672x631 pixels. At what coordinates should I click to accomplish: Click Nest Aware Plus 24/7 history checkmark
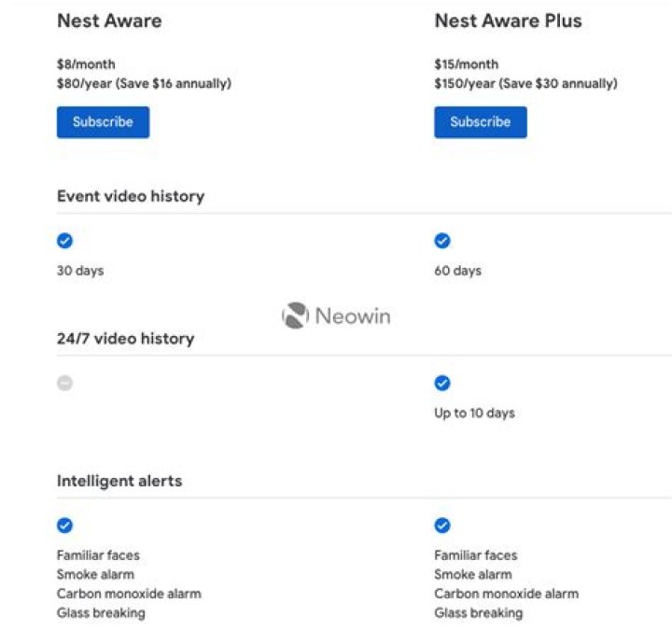click(x=442, y=383)
